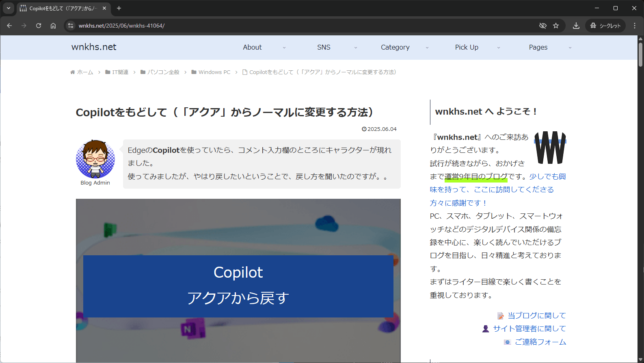Open the tab search dropdown arrow
This screenshot has height=363, width=644.
coord(9,8)
